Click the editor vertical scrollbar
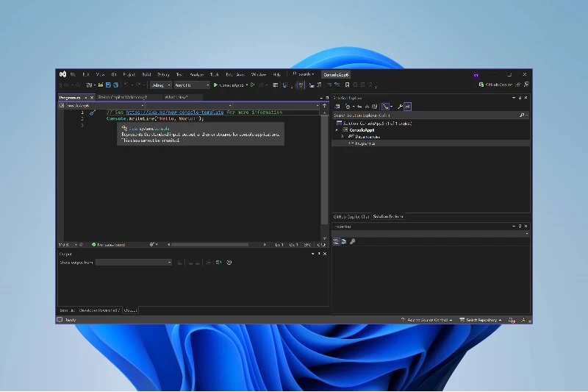588x392 pixels. (x=324, y=170)
